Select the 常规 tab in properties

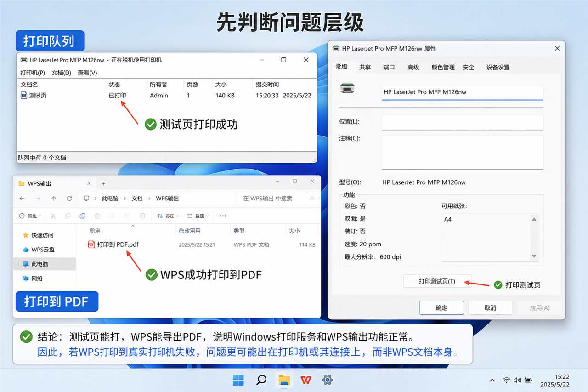[342, 67]
